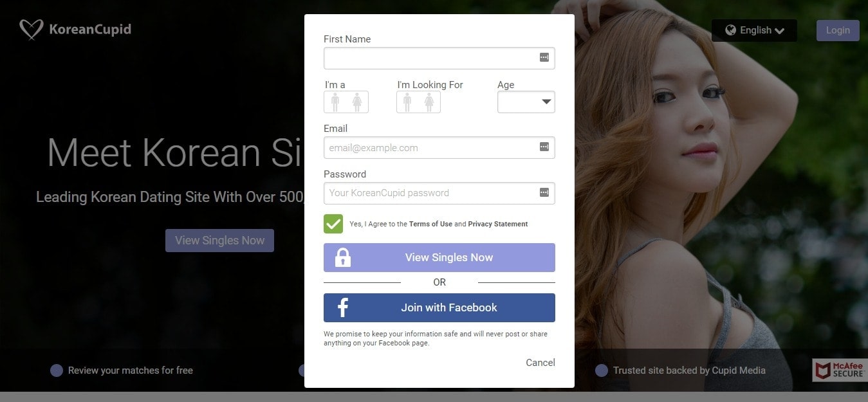The width and height of the screenshot is (868, 402).
Task: Click the globe icon next to English
Action: (x=732, y=30)
